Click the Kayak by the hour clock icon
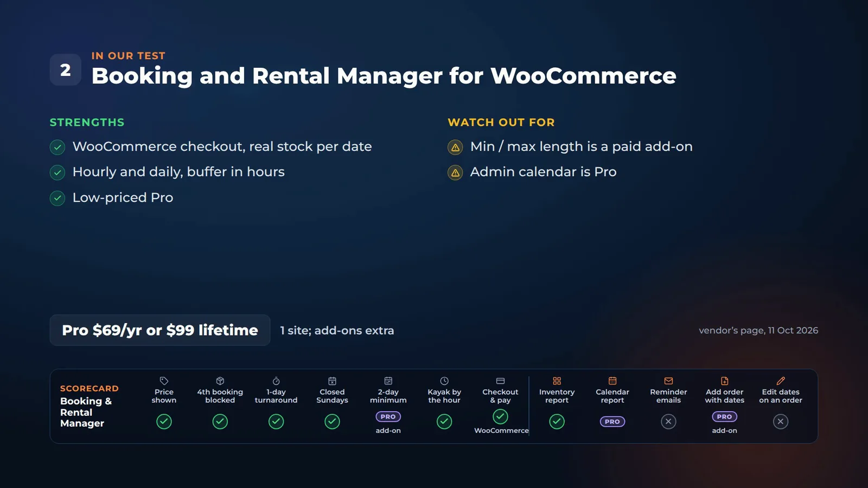868x488 pixels. click(x=444, y=381)
